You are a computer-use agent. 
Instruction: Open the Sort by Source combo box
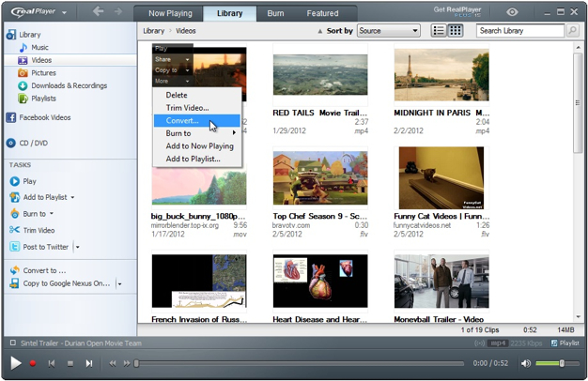click(389, 31)
